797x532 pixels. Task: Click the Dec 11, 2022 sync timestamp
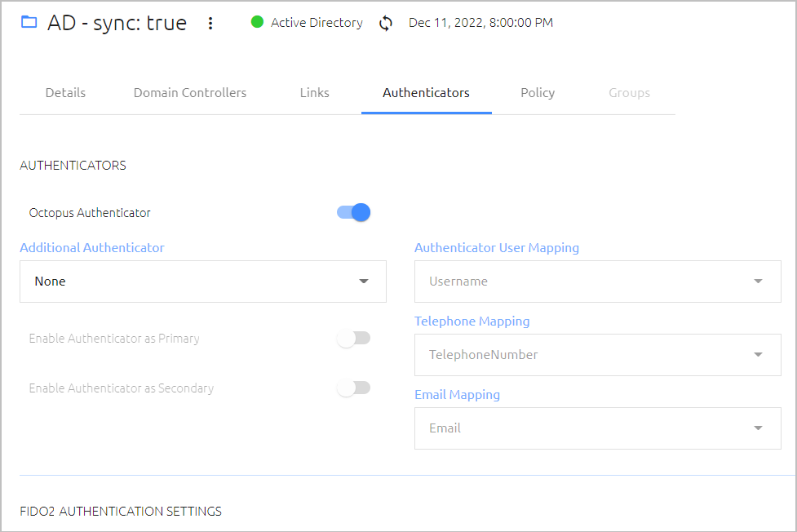coord(480,22)
